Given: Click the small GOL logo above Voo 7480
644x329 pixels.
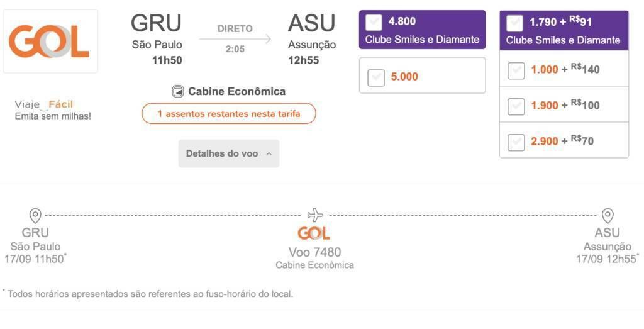Looking at the screenshot, I should 314,233.
